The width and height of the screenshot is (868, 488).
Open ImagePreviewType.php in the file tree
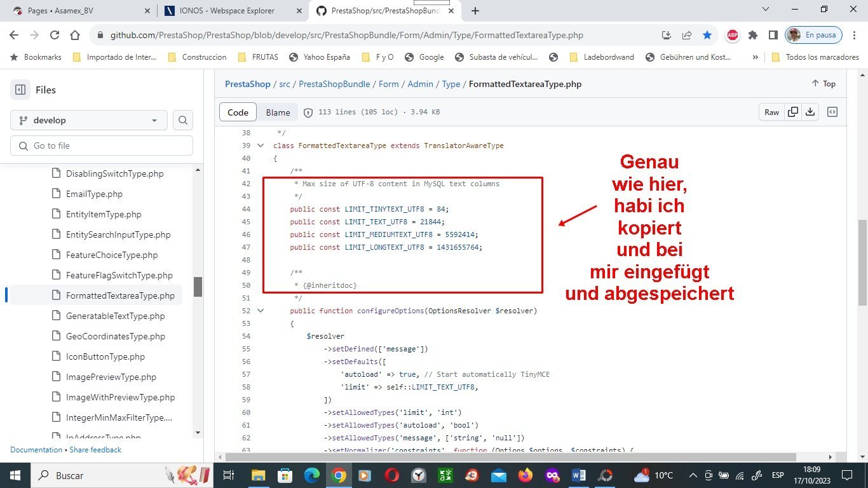click(111, 377)
